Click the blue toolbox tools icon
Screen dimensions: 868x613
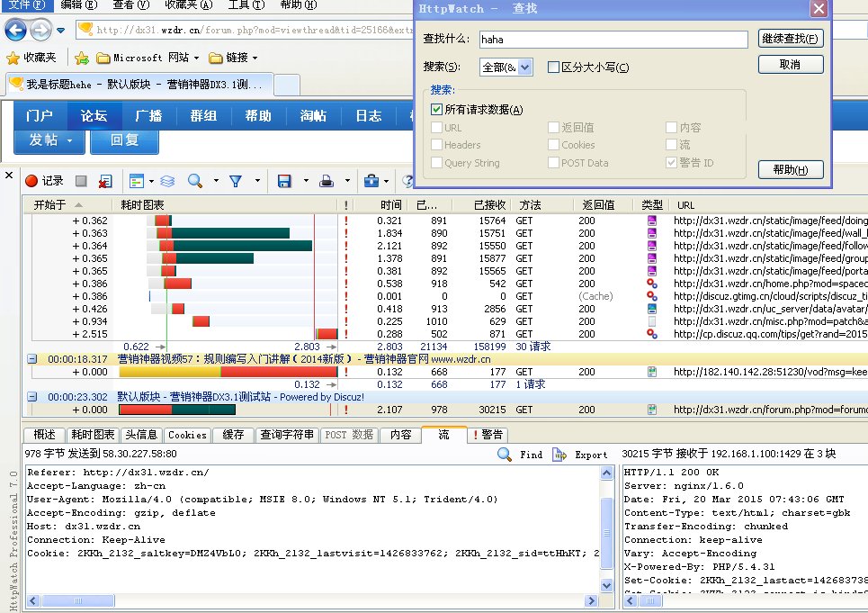click(x=371, y=181)
